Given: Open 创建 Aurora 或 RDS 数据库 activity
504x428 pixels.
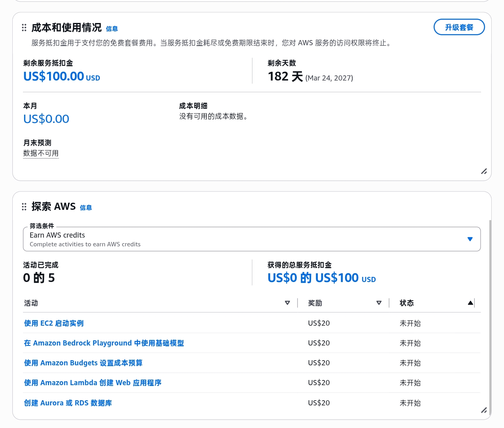Looking at the screenshot, I should coord(68,403).
